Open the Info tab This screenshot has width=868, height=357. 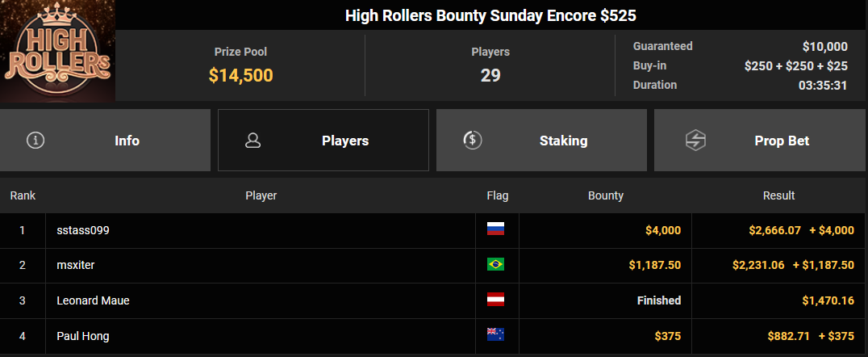tap(105, 141)
